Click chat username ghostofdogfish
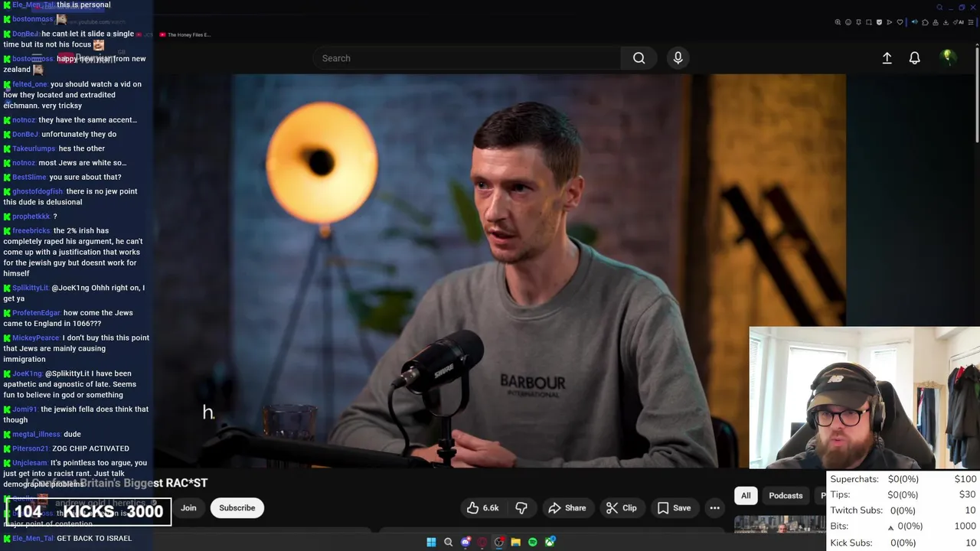This screenshot has height=551, width=980. (x=38, y=191)
